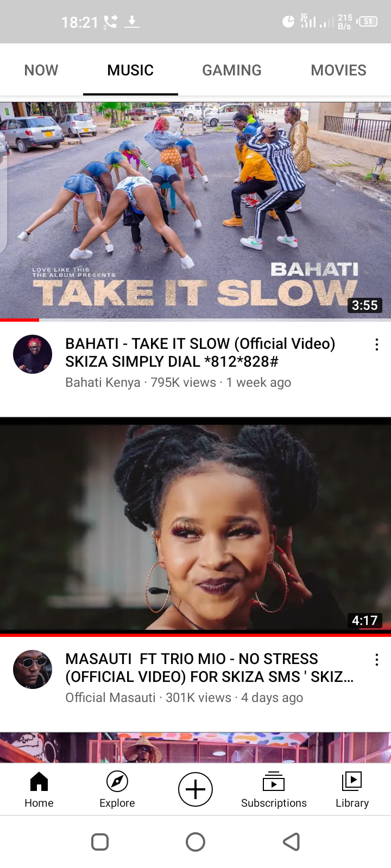
Task: Tap the Android home circle button
Action: [x=195, y=842]
